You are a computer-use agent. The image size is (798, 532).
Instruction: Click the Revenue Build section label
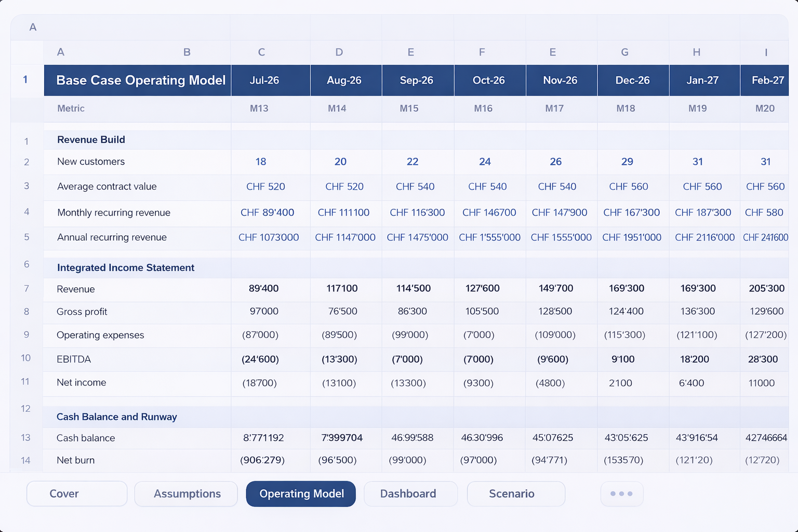(x=91, y=139)
